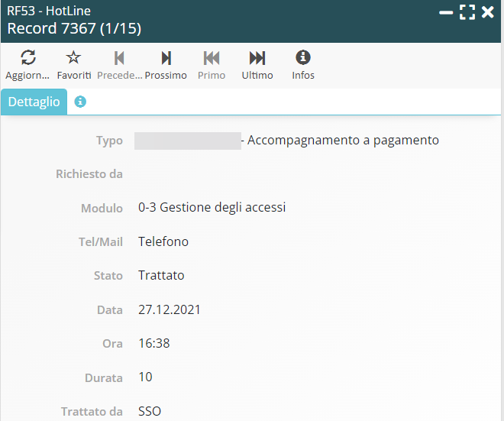Click the Aggiorna refresh icon
Viewport: 504px width, 421px height.
pos(27,58)
